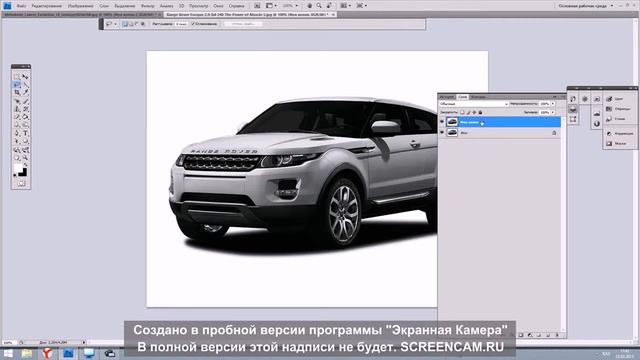Select the Lasso tool in the toolbox
The height and width of the screenshot is (360, 640).
17,85
